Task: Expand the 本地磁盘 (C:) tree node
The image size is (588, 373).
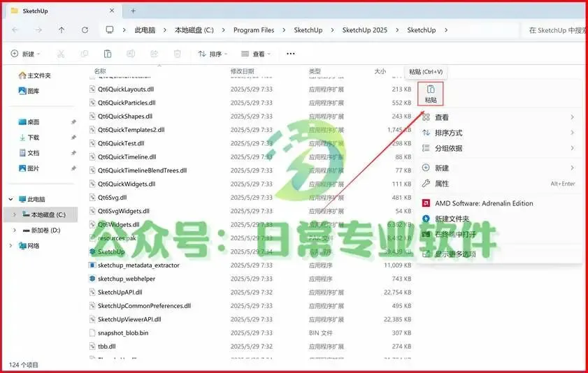Action: coord(14,214)
